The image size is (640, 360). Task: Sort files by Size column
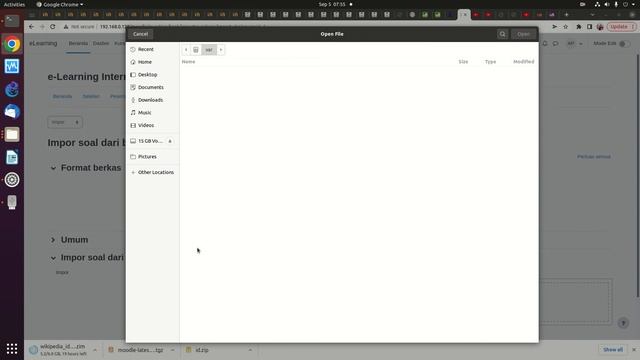[x=463, y=62]
